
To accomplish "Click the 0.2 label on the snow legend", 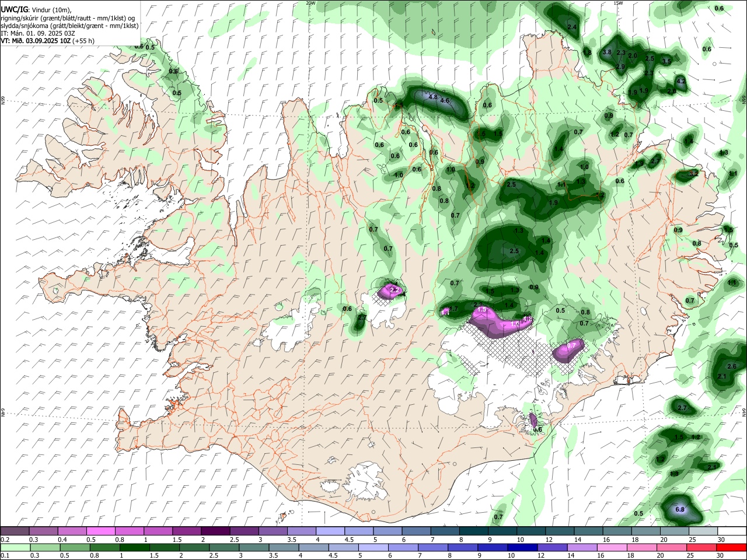I will tap(5, 540).
